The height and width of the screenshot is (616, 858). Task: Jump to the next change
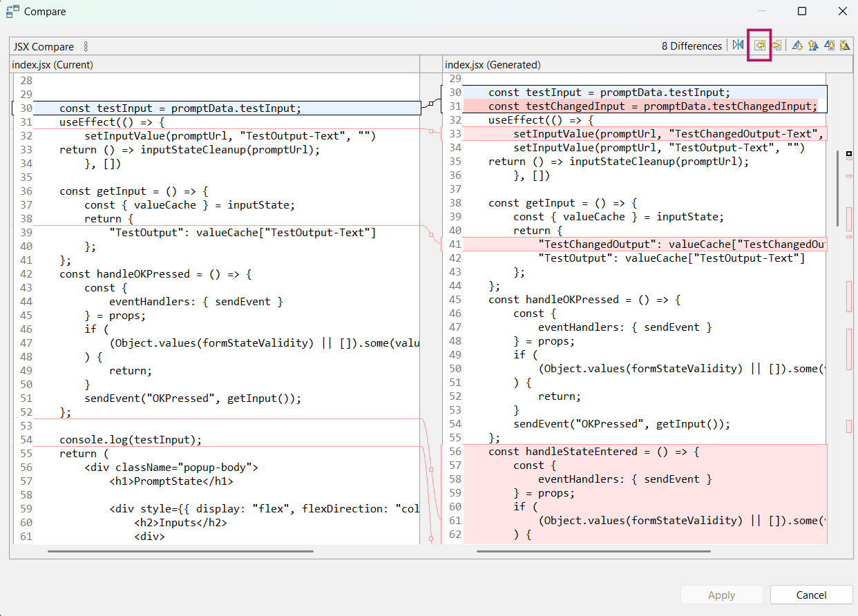(x=830, y=46)
